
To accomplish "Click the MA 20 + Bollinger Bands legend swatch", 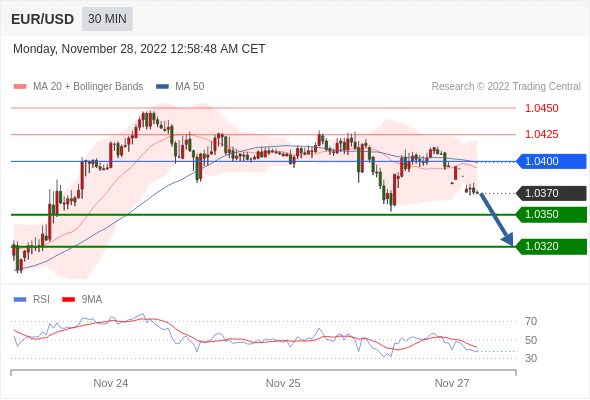I will [x=20, y=87].
